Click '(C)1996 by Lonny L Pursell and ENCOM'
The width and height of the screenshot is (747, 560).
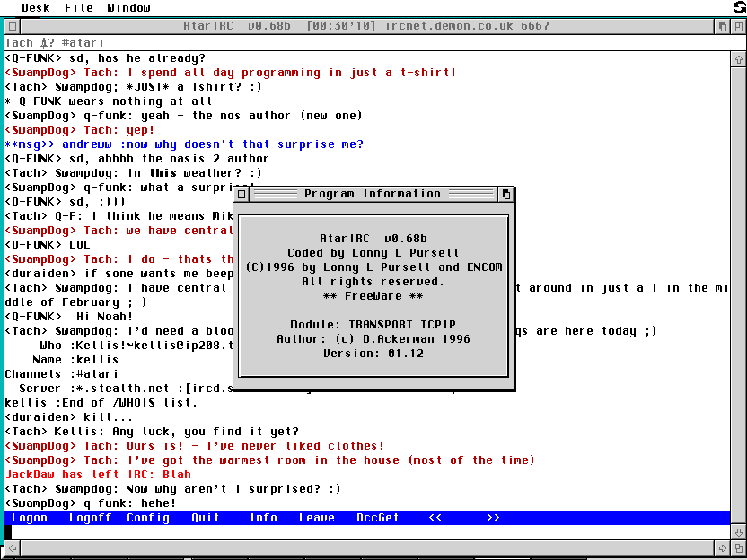click(374, 267)
